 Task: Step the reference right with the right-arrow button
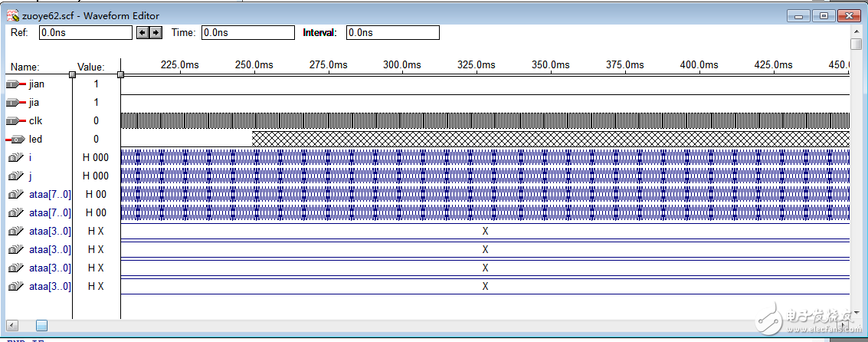click(156, 33)
